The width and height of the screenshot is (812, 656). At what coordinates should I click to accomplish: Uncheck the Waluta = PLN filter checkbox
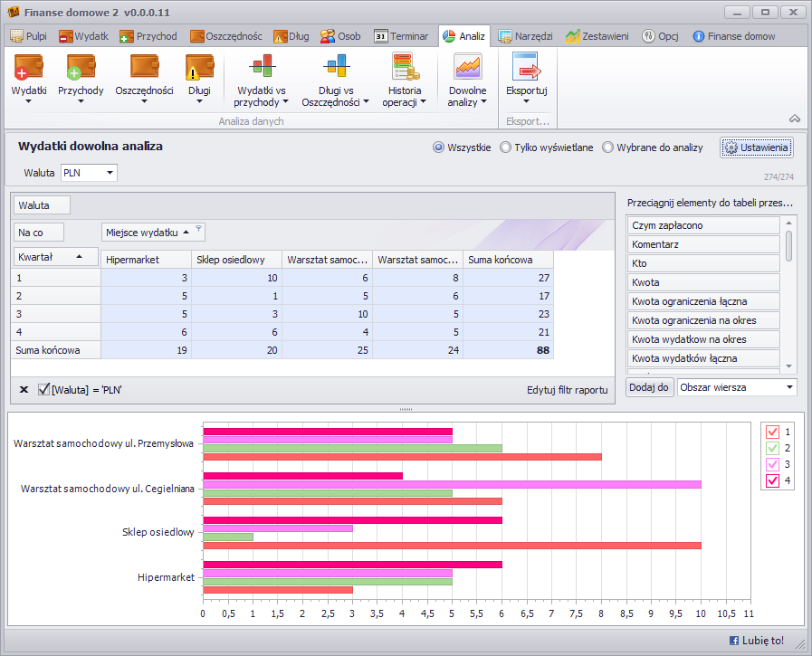click(x=43, y=390)
